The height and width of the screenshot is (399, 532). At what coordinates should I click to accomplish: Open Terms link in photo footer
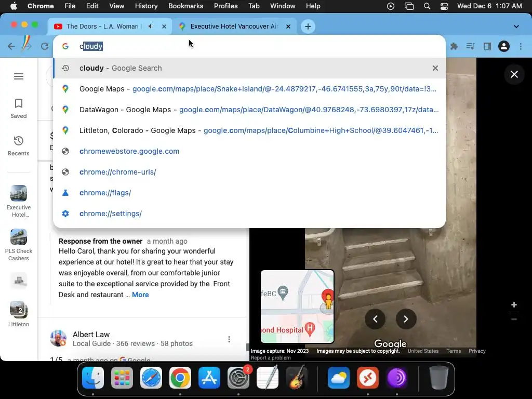coord(453,351)
